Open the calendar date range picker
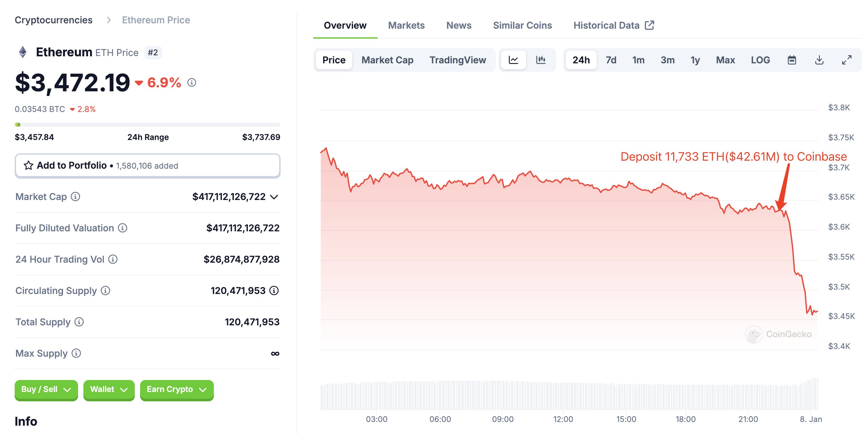Viewport: 868px width, 434px height. 792,60
